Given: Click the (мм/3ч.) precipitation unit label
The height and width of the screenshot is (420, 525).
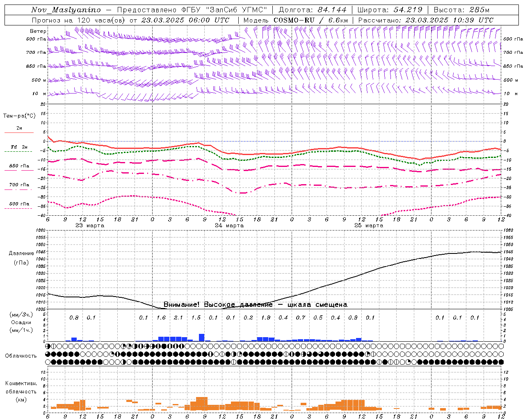Looking at the screenshot, I should [21, 315].
